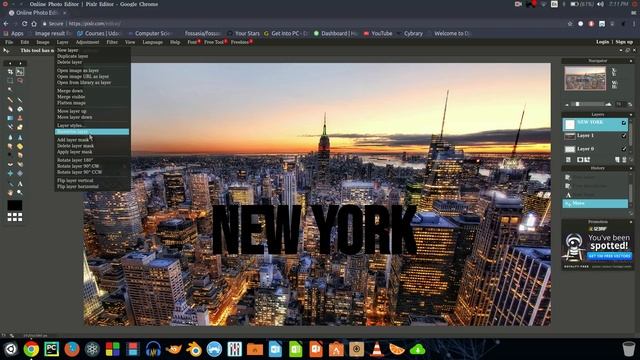Open the Filter menu
This screenshot has width=640, height=360.
(112, 42)
